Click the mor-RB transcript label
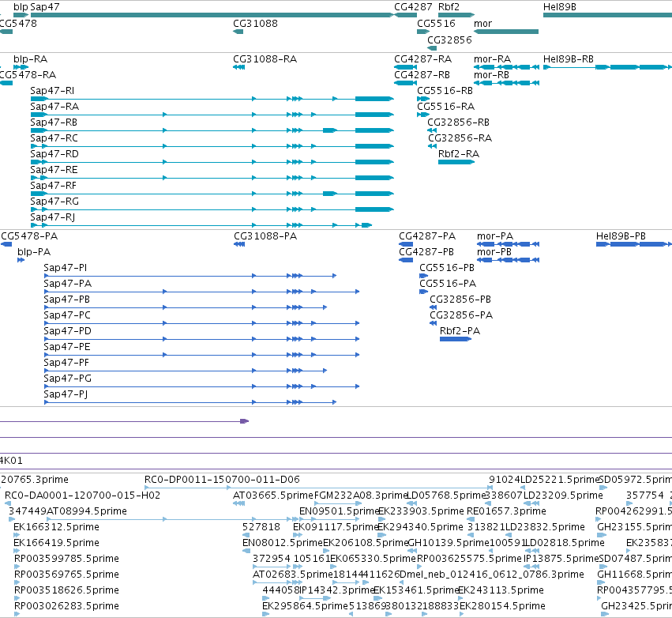This screenshot has height=618, width=672. pyautogui.click(x=492, y=75)
